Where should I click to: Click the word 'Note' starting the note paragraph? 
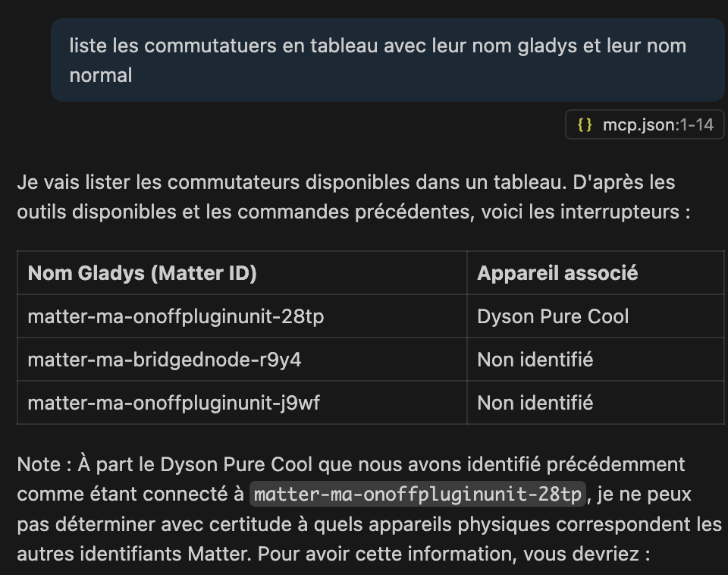pos(39,464)
